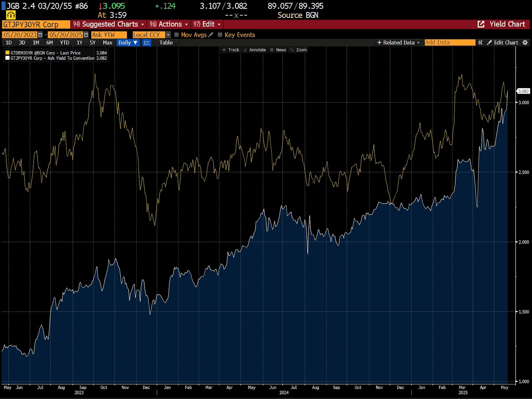This screenshot has height=399, width=532.
Task: Click the 3.107/3.082 yield quote
Action: tap(223, 6)
